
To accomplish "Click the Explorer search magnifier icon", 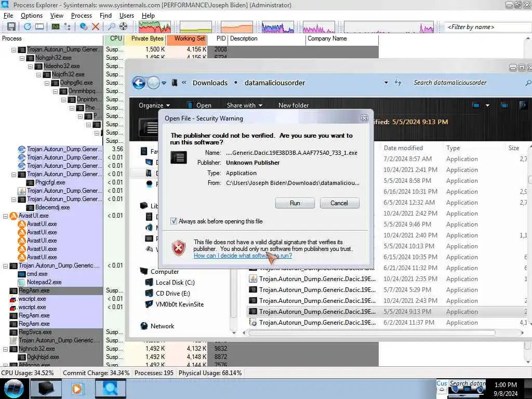I will pos(528,83).
